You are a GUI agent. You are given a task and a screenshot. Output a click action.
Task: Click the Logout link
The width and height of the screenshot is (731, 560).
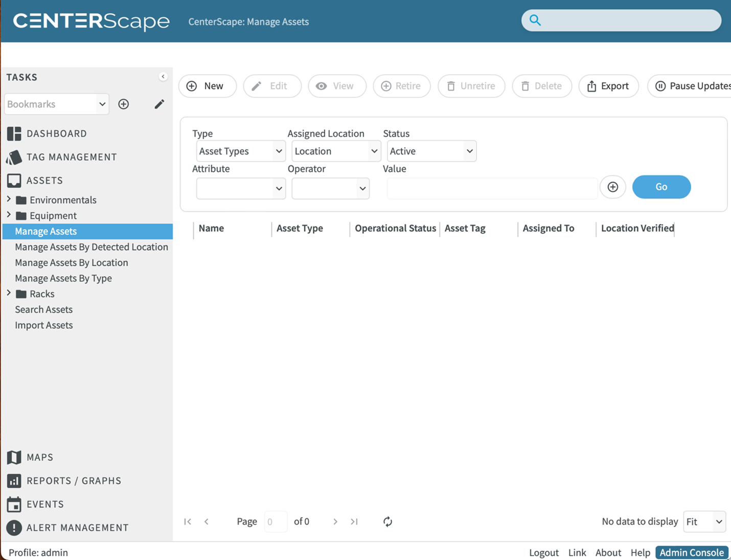click(x=543, y=552)
